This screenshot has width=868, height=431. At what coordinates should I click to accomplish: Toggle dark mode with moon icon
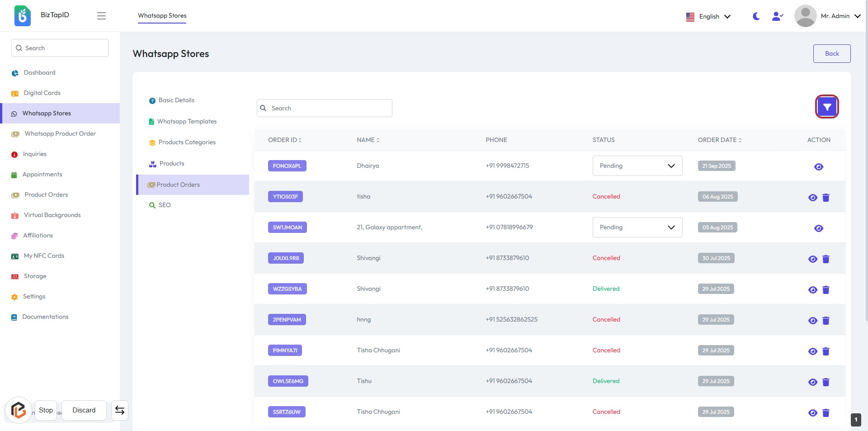(756, 16)
